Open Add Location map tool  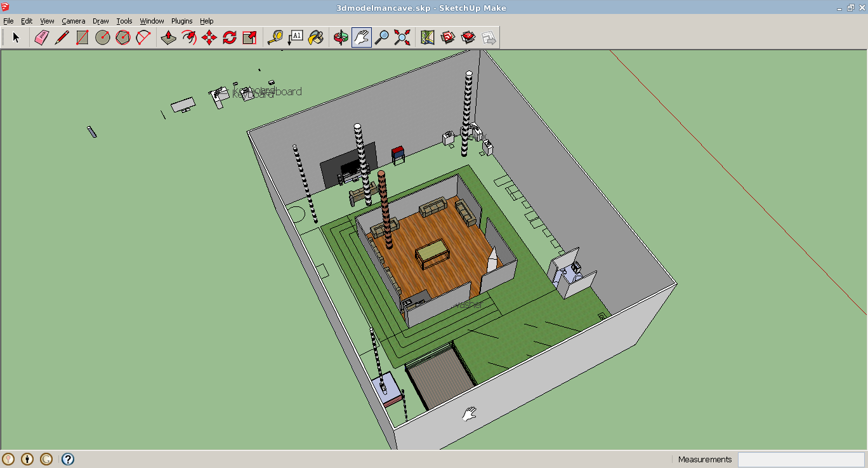428,37
